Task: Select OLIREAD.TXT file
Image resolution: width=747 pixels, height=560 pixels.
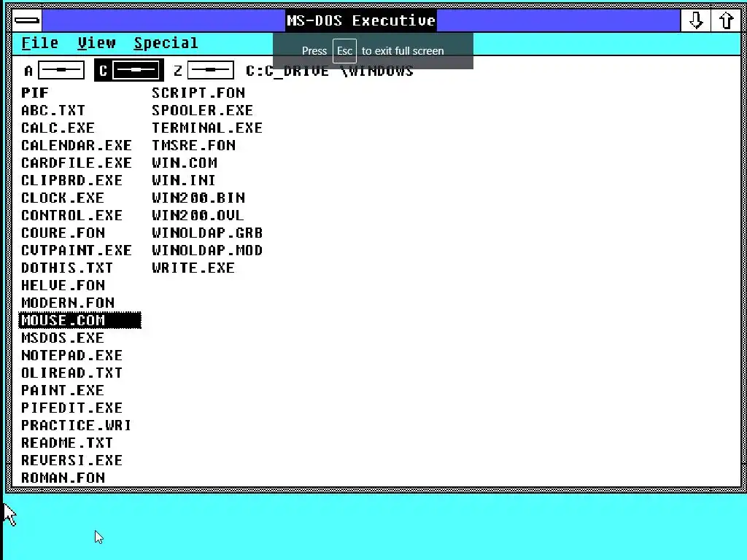Action: tap(71, 373)
